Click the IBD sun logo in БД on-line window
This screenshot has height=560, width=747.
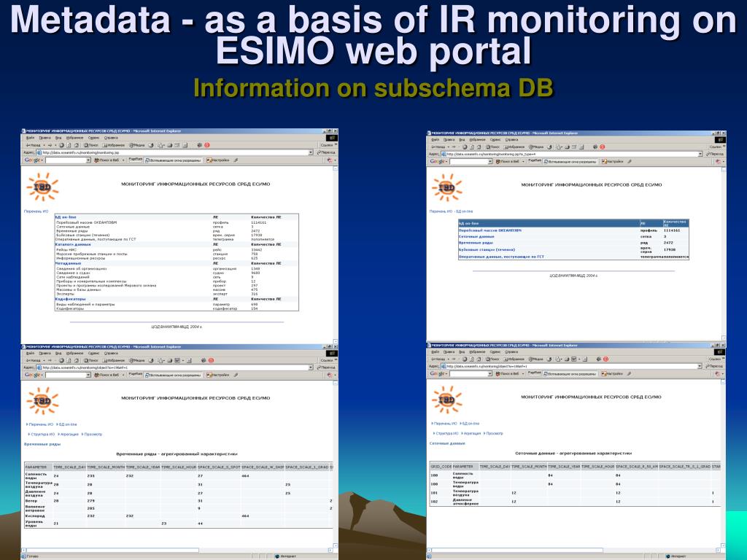point(447,187)
